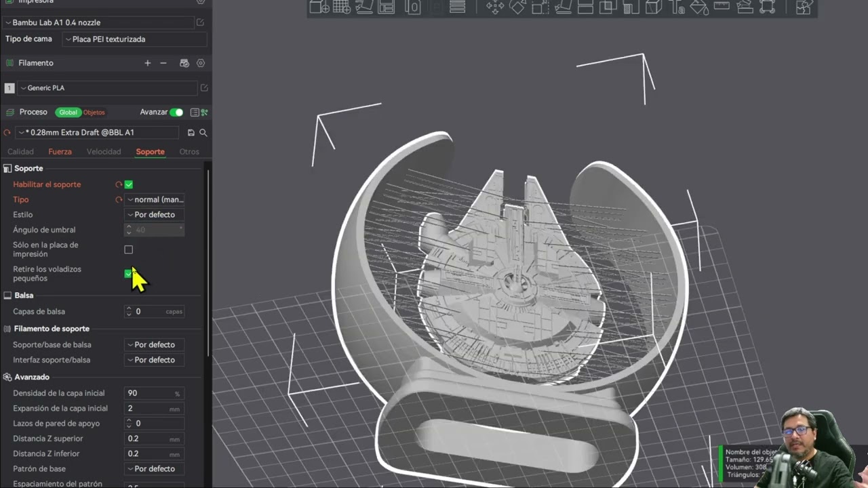Open Interfaz soporte/balsa filament dropdown

point(155,360)
